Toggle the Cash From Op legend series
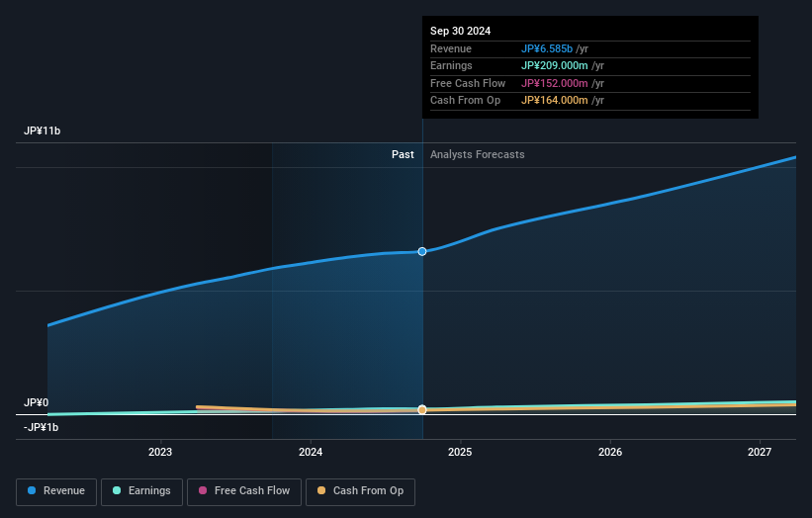This screenshot has height=518, width=812. point(360,491)
